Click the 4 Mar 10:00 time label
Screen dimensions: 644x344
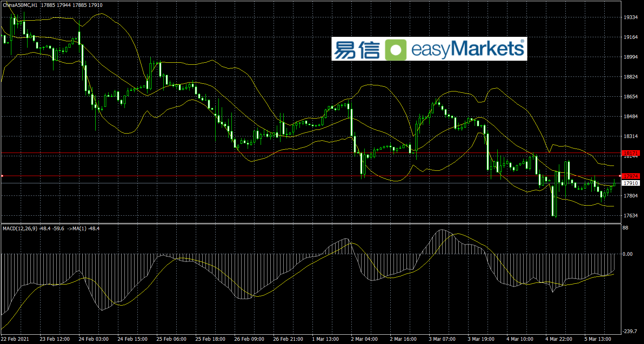(520, 339)
